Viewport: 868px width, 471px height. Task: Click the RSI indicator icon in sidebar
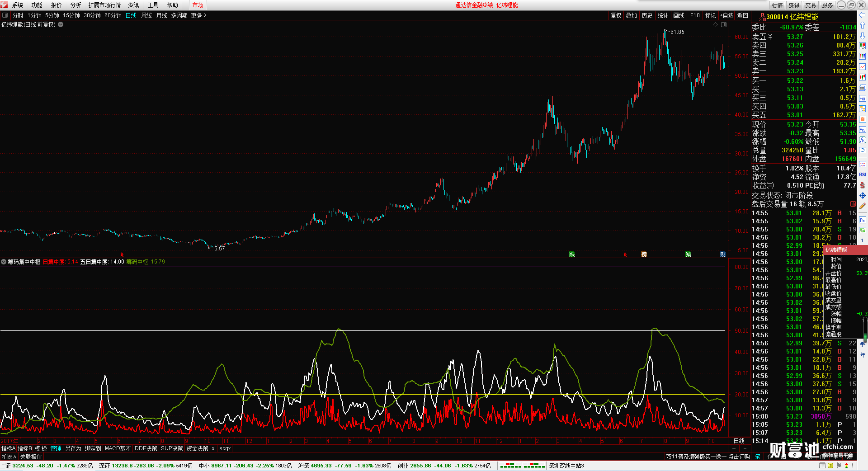862,174
